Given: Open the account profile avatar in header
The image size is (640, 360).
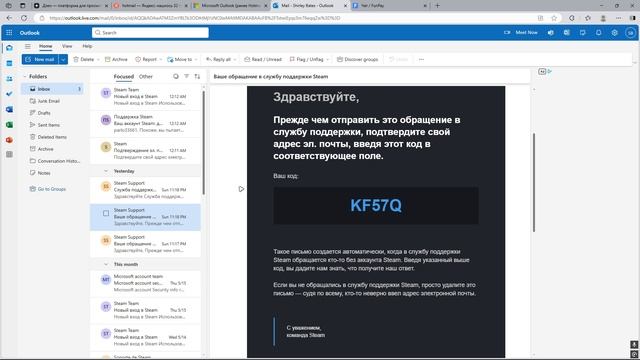Looking at the screenshot, I should point(630,33).
